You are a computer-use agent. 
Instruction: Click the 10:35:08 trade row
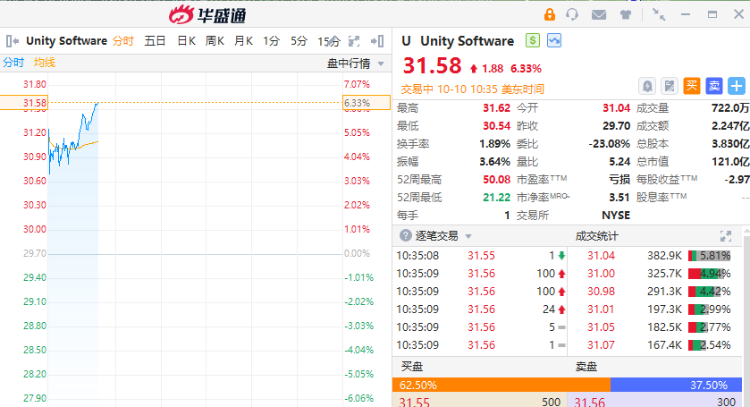click(480, 256)
